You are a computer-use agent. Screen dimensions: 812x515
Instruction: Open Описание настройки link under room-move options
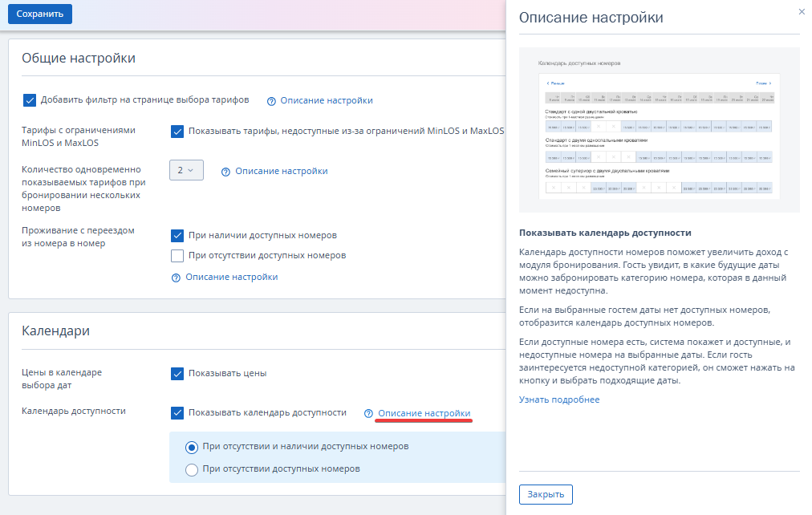pyautogui.click(x=231, y=277)
